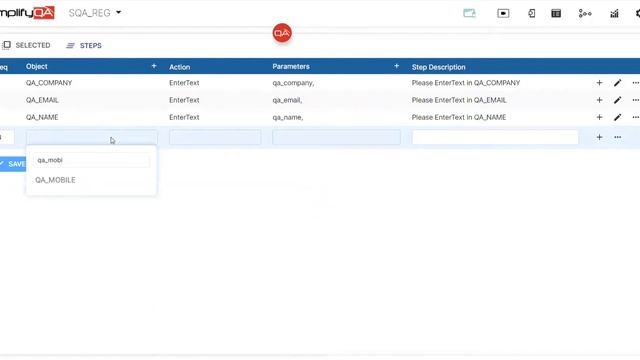Viewport: 640px width, 360px height.
Task: Click the QA_EMAIL object cell
Action: [x=42, y=100]
